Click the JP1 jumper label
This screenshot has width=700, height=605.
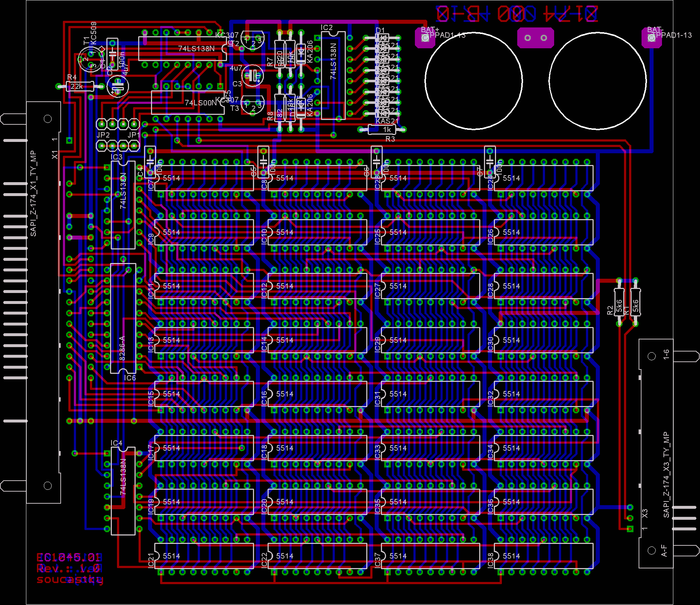[x=134, y=135]
